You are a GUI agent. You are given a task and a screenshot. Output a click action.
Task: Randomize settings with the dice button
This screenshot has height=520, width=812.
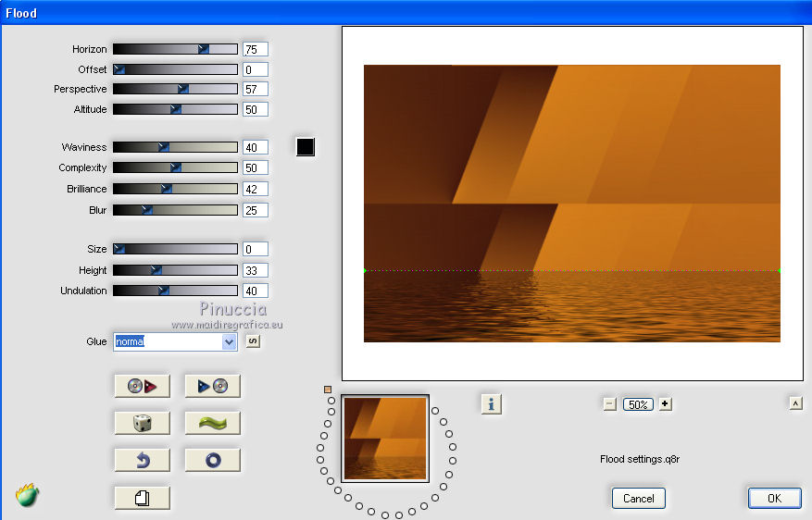(x=142, y=423)
